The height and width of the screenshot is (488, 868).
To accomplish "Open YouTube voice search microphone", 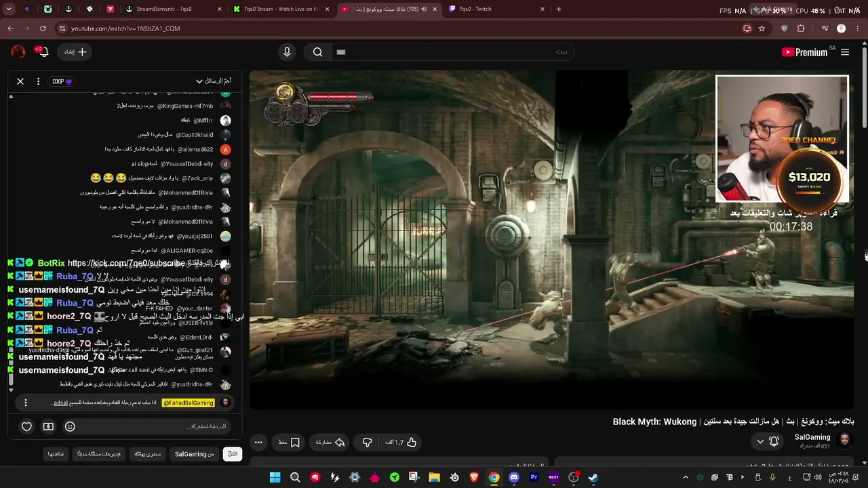I will click(287, 52).
